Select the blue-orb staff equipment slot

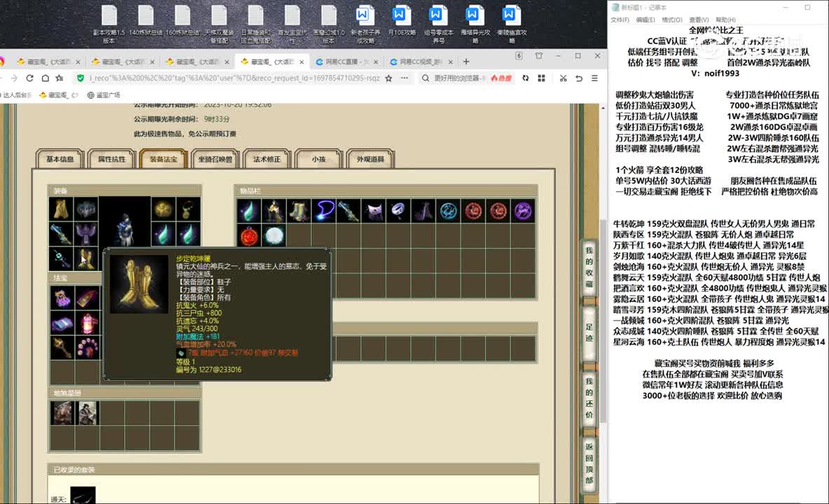tap(61, 259)
